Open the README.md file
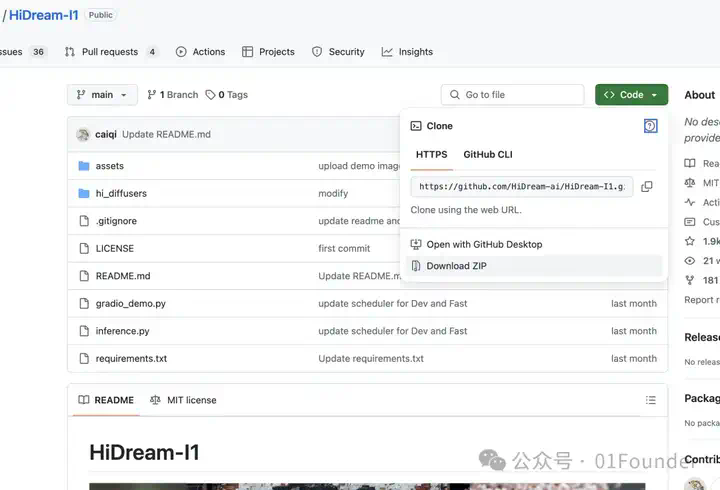Image resolution: width=720 pixels, height=490 pixels. click(x=123, y=276)
